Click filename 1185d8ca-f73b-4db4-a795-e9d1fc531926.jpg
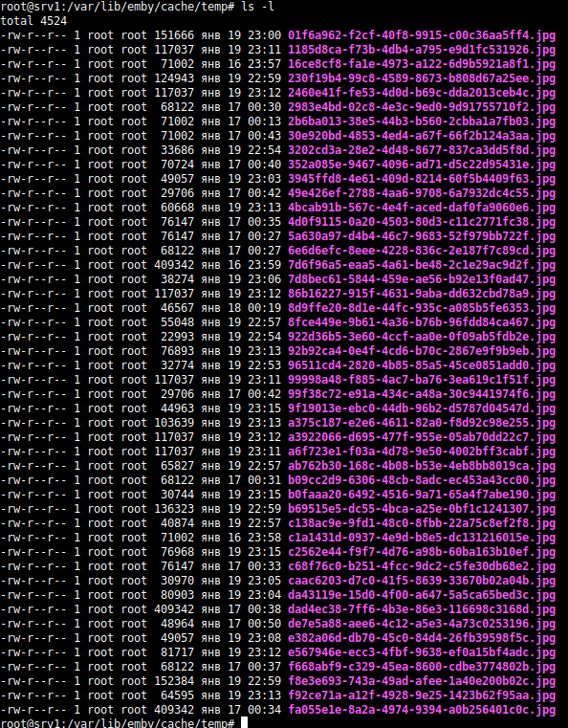Screen dimensions: 568x728 (422, 50)
